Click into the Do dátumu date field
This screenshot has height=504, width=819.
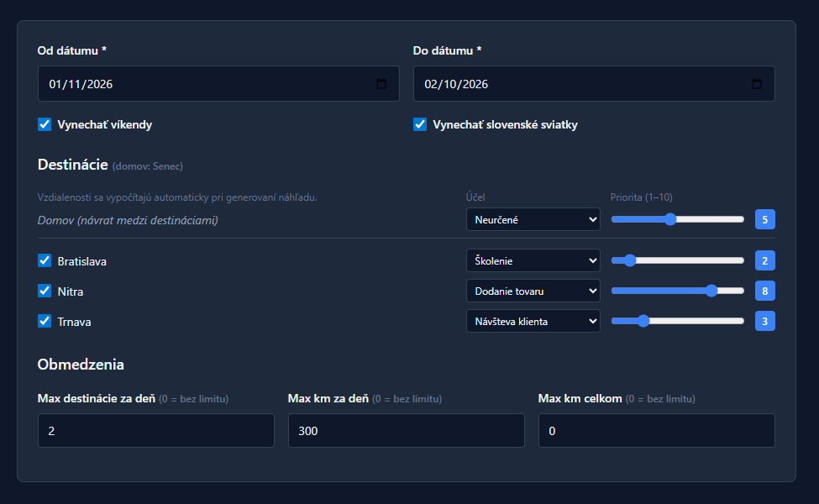(580, 84)
